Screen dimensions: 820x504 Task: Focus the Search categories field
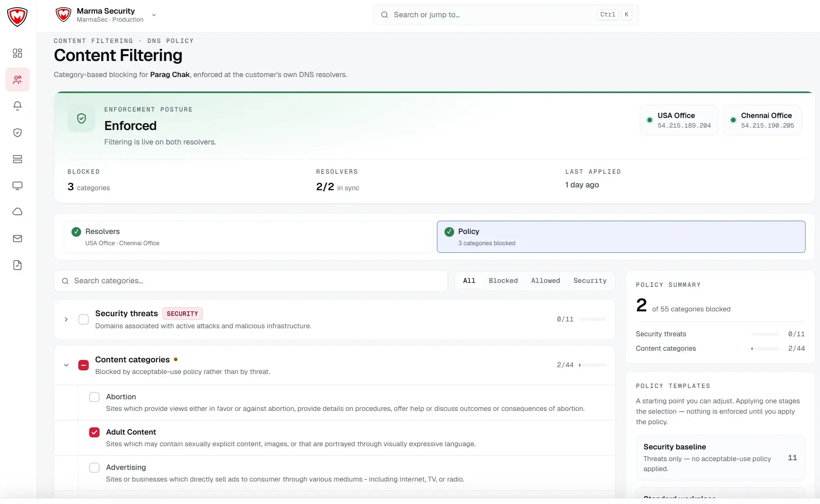251,281
